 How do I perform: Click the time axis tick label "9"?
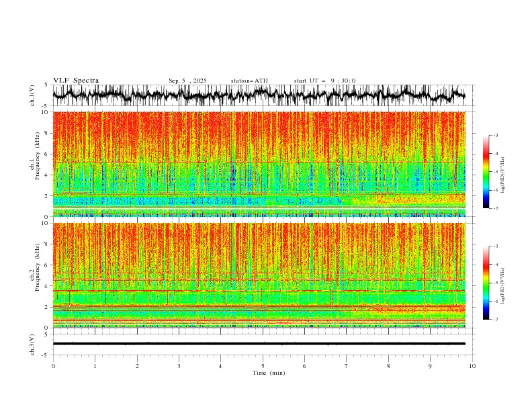click(430, 366)
